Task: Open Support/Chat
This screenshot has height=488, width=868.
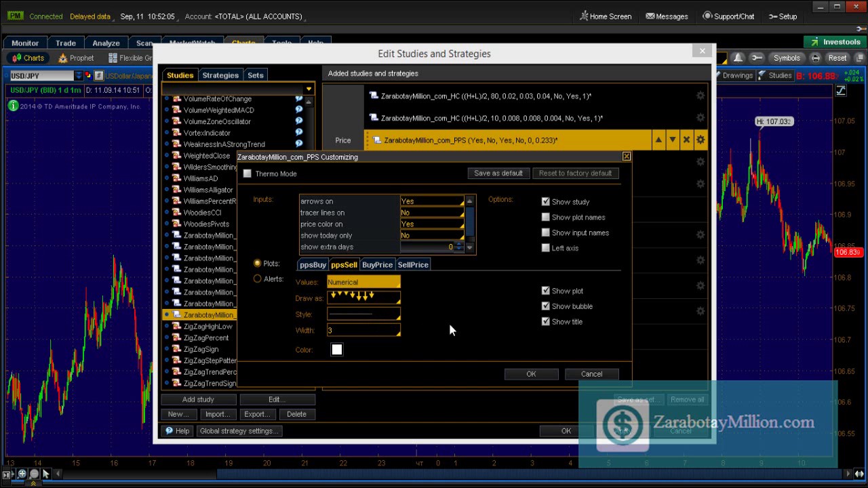Action: tap(728, 16)
